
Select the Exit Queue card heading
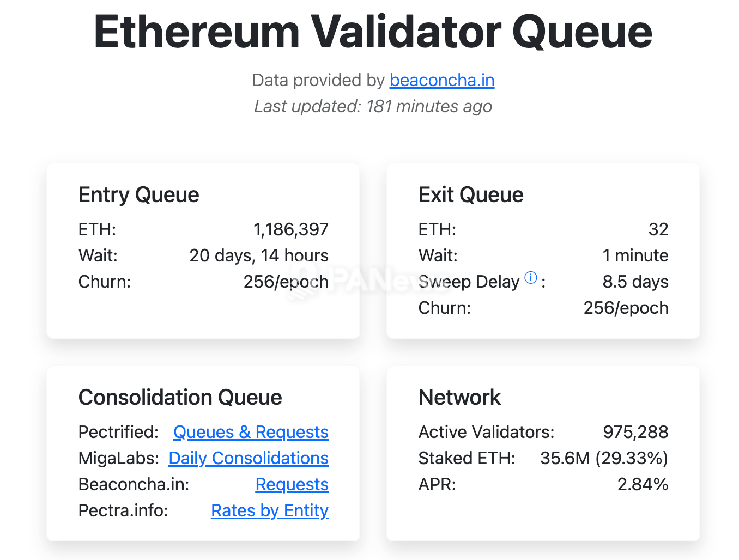click(470, 194)
